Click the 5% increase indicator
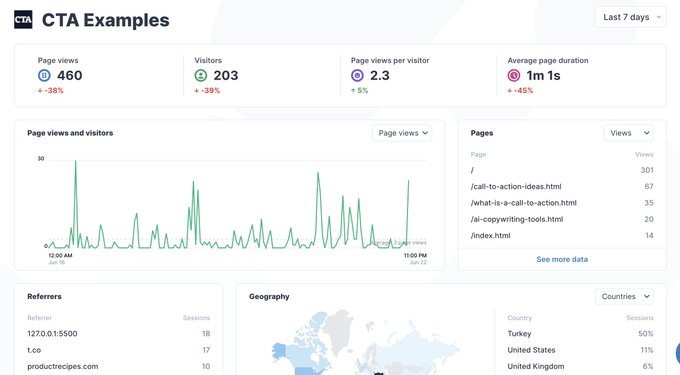The height and width of the screenshot is (375, 680). [x=360, y=91]
